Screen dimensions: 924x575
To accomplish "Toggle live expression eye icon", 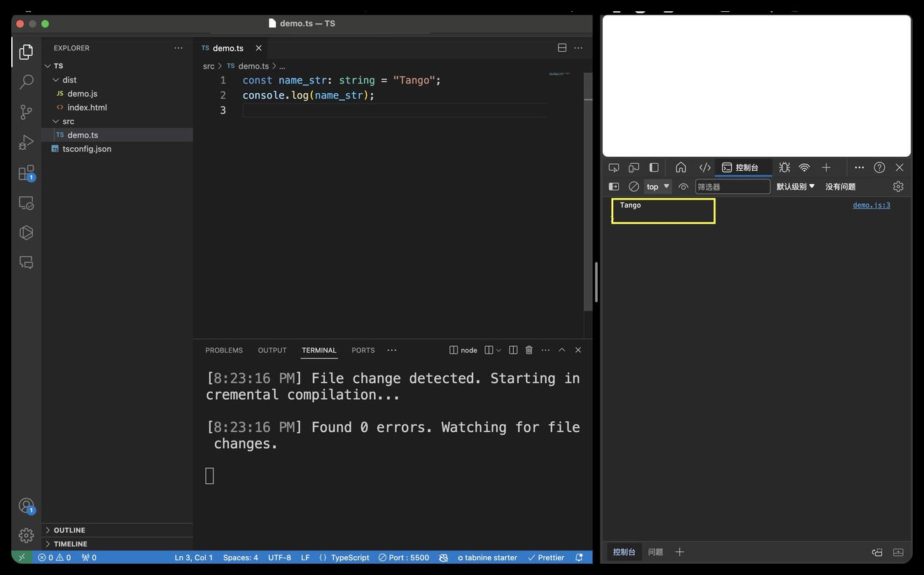I will click(683, 186).
